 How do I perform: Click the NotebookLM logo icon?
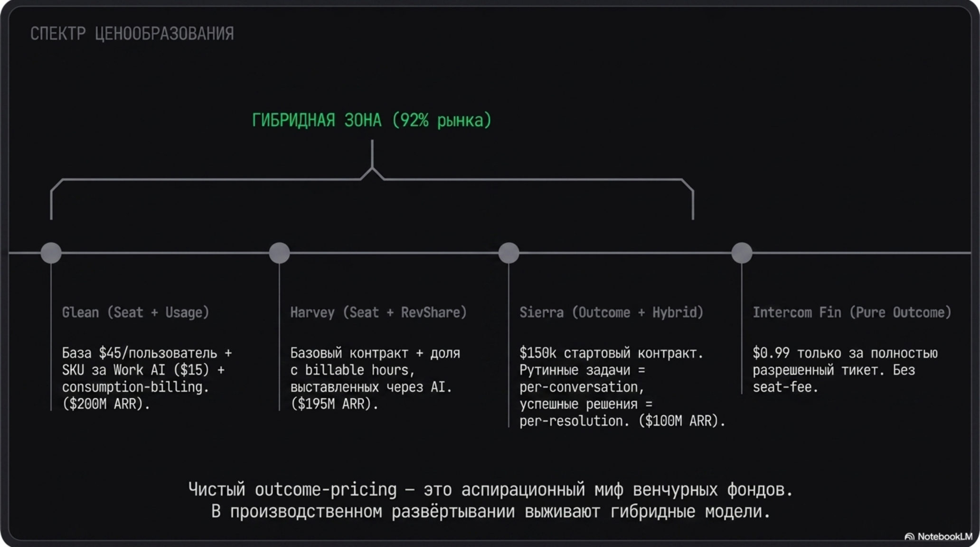pos(909,537)
